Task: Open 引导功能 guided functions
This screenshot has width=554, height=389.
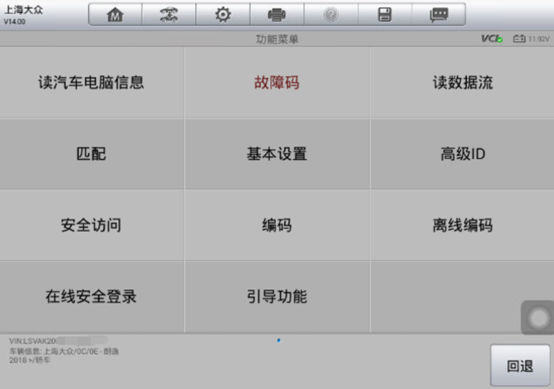Action: pos(277,297)
